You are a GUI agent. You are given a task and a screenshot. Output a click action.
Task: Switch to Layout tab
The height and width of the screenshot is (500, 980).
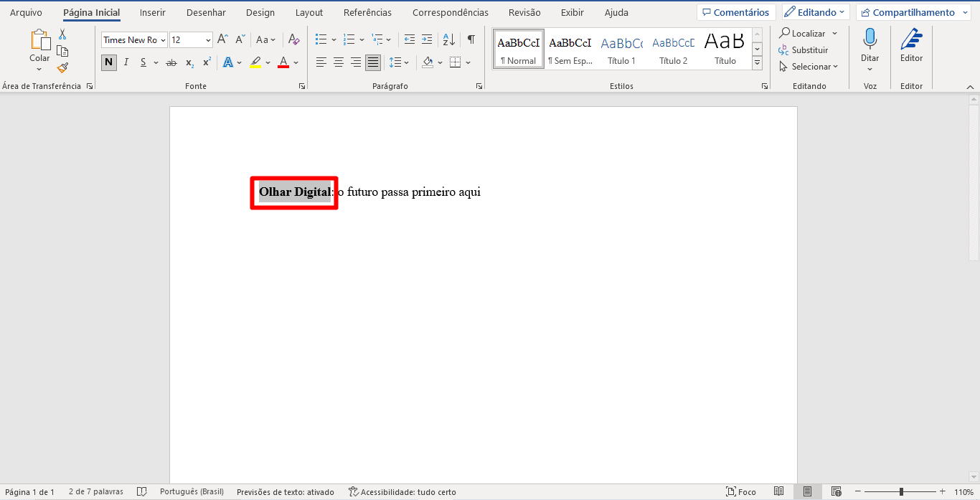click(x=309, y=12)
